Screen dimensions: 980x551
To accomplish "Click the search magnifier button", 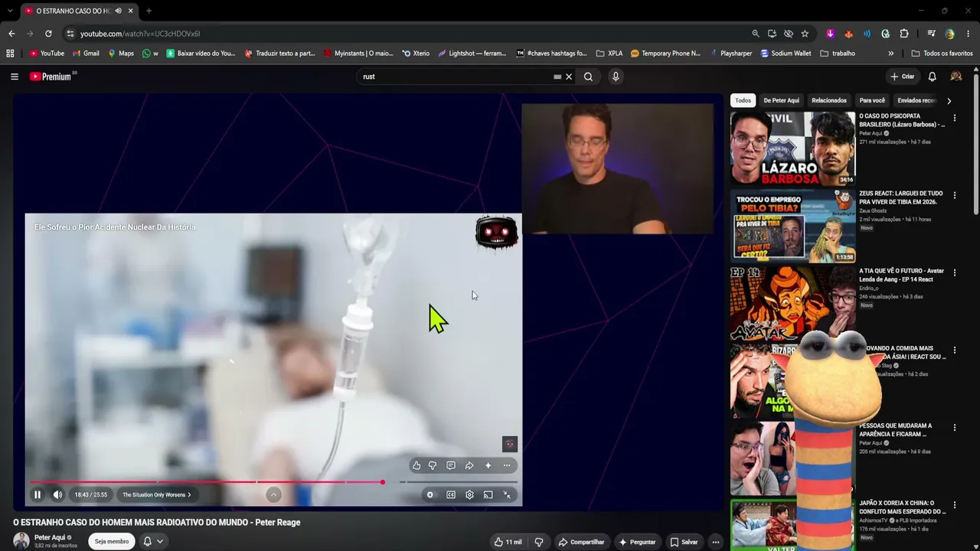I will tap(588, 77).
